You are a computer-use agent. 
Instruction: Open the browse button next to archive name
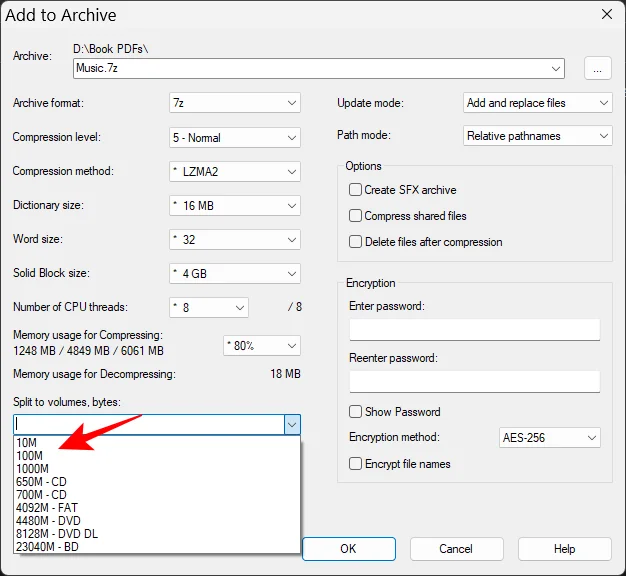click(x=597, y=68)
